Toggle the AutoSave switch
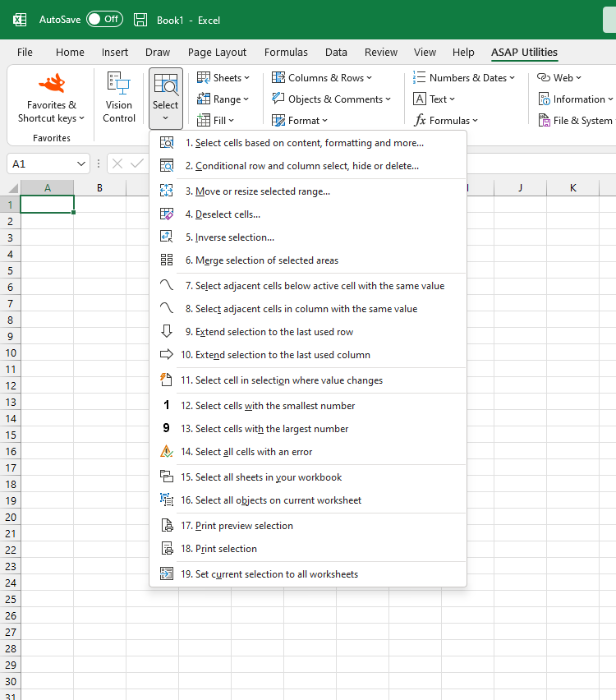The image size is (616, 700). pyautogui.click(x=104, y=19)
